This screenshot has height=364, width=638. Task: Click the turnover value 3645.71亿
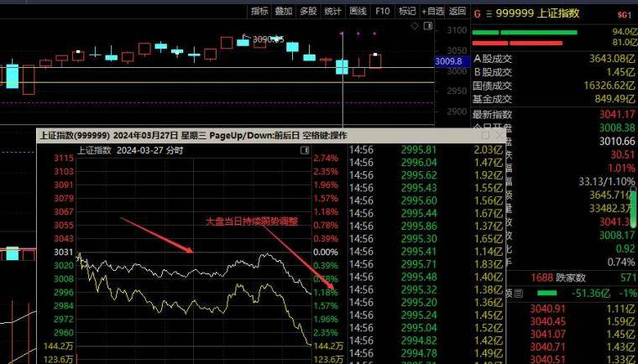[612, 195]
